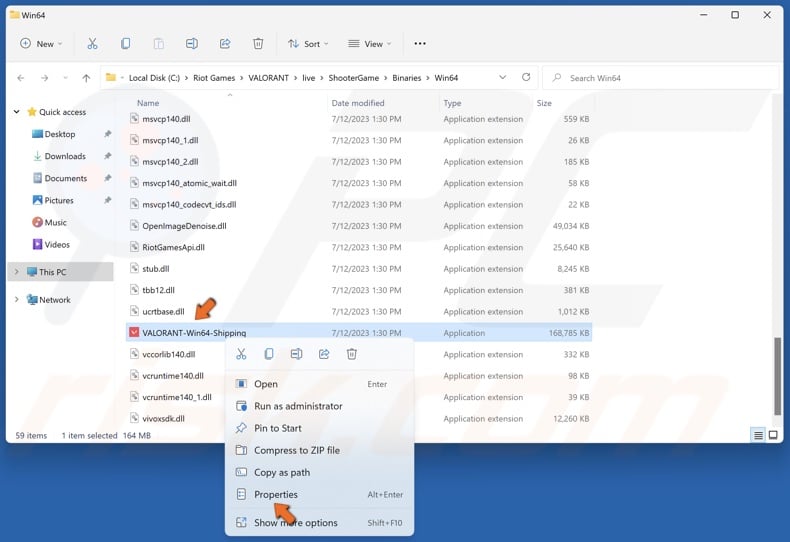This screenshot has height=542, width=790.
Task: Open the Sort dropdown
Action: pos(308,44)
